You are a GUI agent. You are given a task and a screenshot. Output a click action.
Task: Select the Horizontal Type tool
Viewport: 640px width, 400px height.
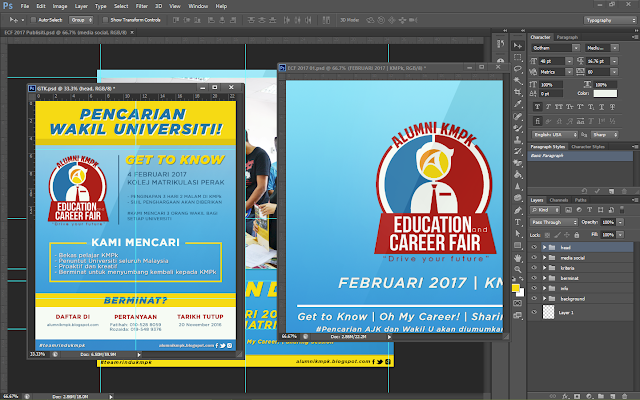click(518, 222)
